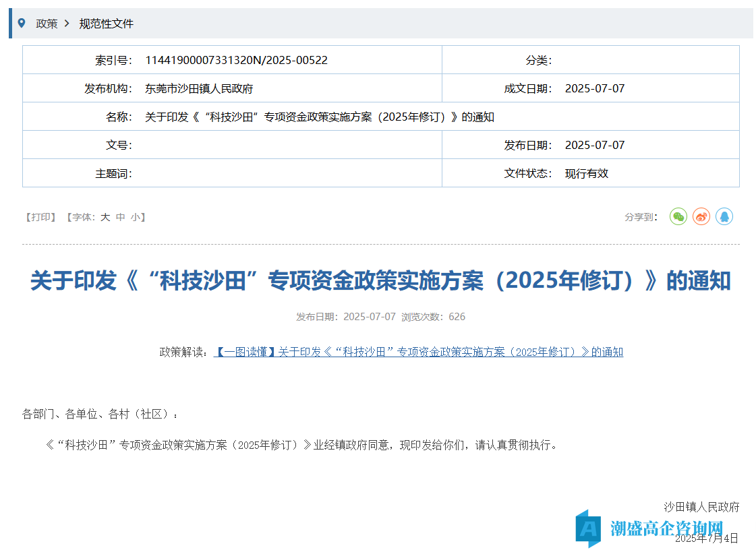Screen dimensions: 756x552
Task: Click the breadcrumb chevron arrow after 政策
Action: (67, 24)
